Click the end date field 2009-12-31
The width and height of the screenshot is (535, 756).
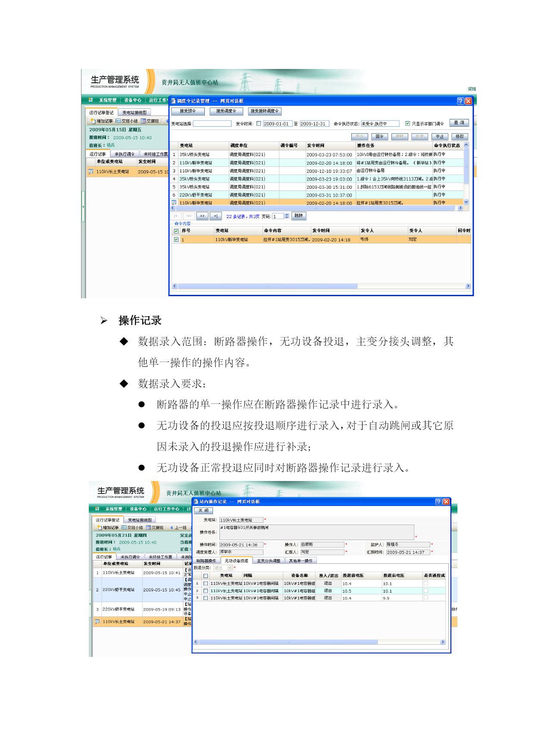(x=314, y=124)
